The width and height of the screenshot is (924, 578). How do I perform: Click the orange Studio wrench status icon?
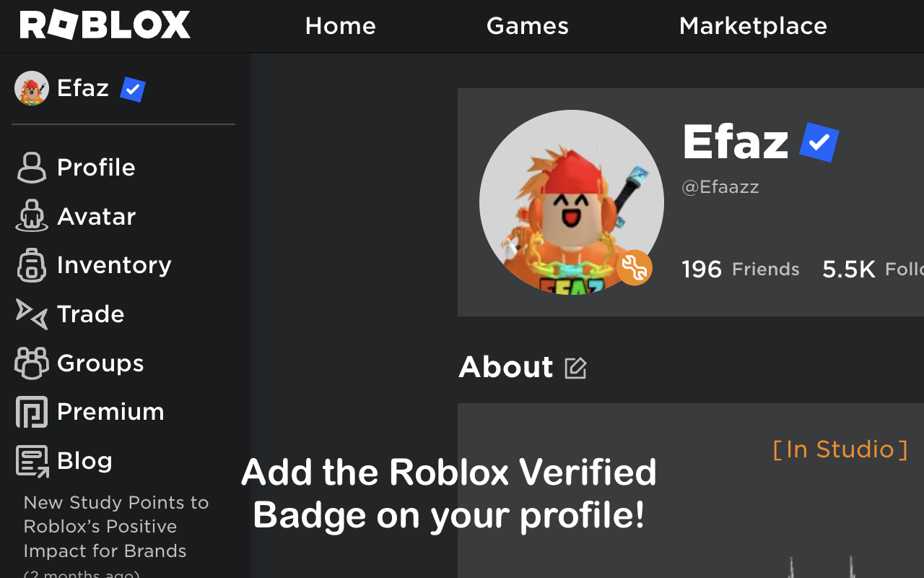tap(635, 268)
